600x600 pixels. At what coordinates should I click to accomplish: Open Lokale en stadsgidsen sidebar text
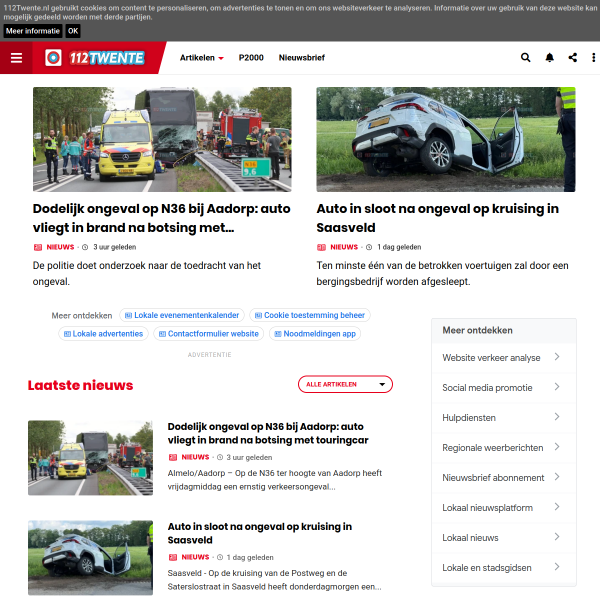pos(487,568)
